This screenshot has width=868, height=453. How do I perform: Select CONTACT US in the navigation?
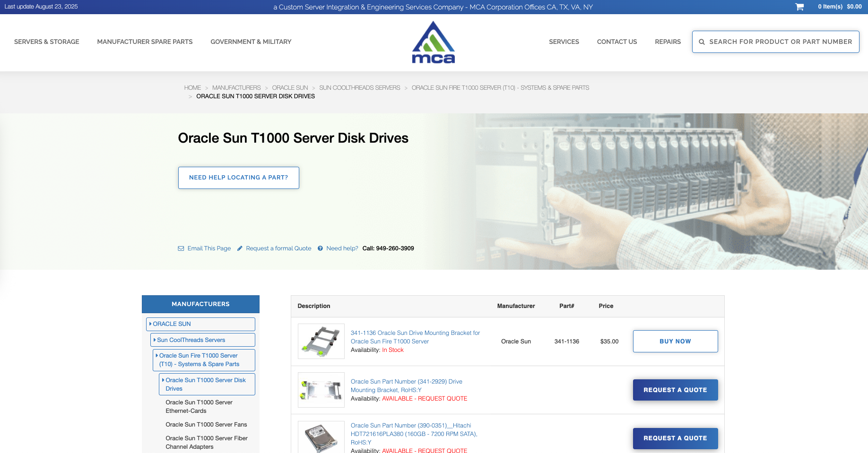[x=616, y=42]
